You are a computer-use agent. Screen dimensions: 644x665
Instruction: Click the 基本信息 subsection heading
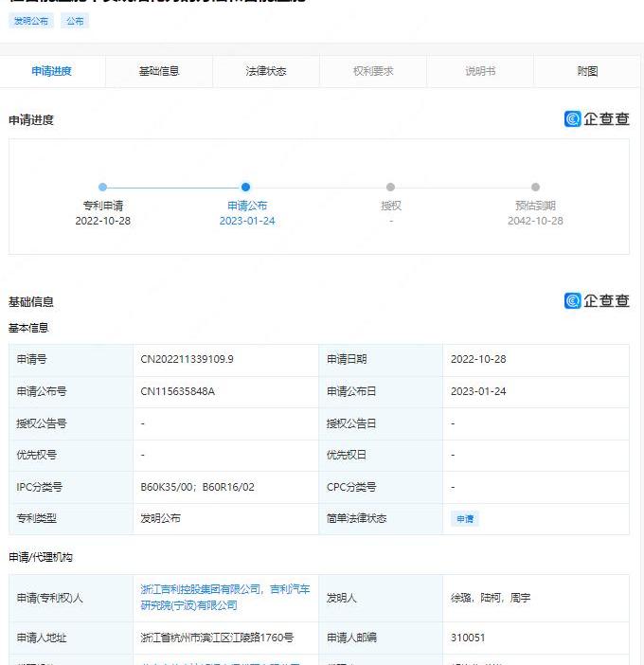point(28,328)
